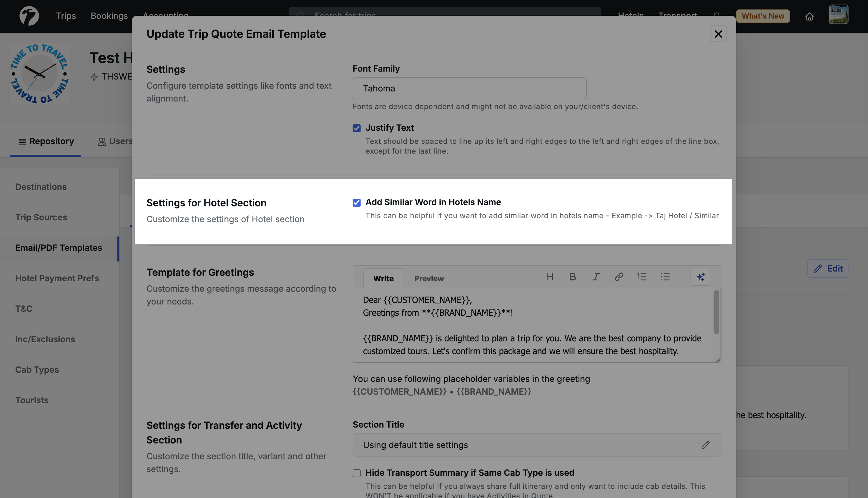Close the Update Trip Quote dialog

[718, 34]
